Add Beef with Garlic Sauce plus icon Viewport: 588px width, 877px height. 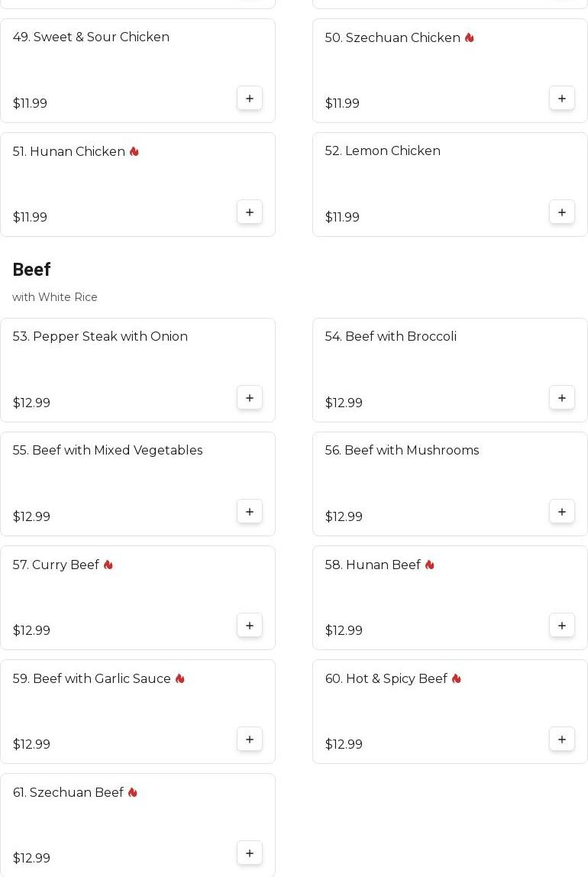(x=250, y=739)
